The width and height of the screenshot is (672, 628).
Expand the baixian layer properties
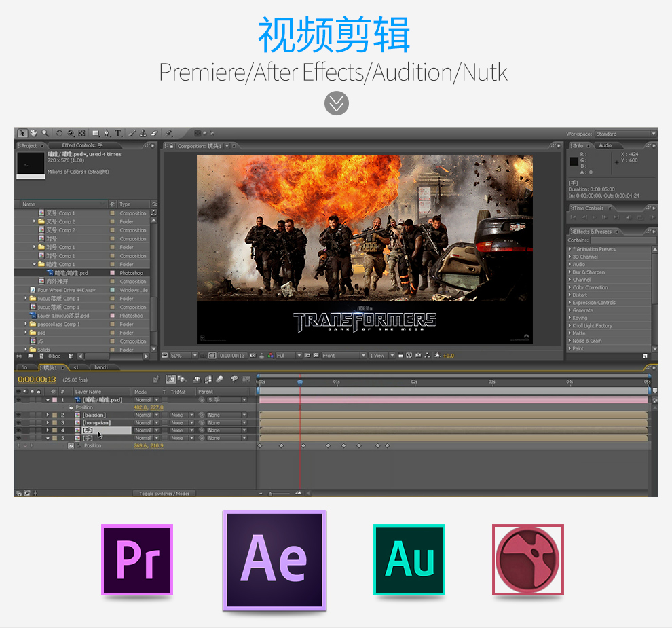(x=48, y=415)
